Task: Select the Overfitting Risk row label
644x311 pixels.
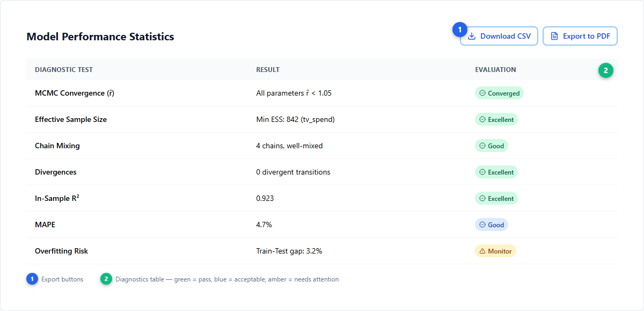Action: click(61, 251)
